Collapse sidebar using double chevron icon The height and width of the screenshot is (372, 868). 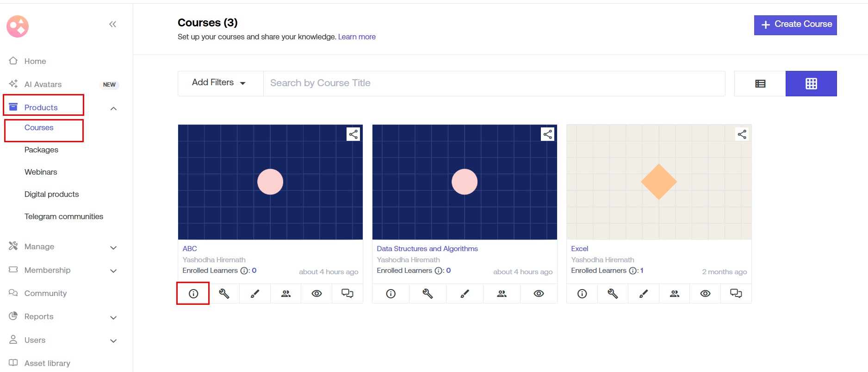coord(112,24)
